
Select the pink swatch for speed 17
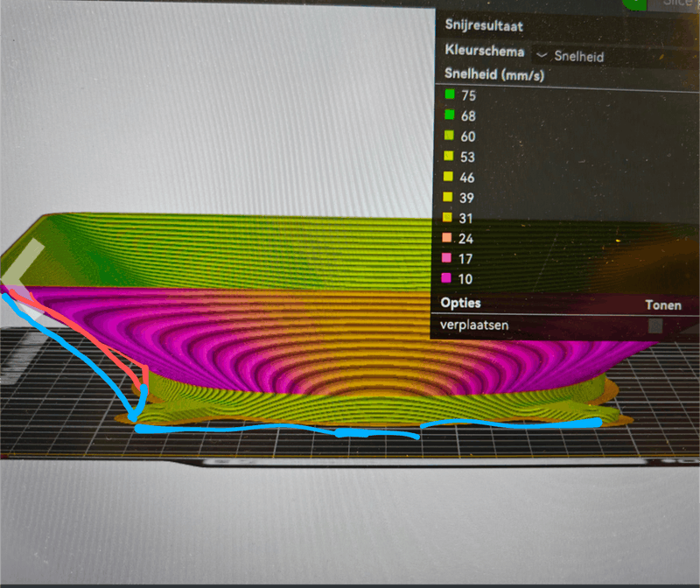(446, 257)
